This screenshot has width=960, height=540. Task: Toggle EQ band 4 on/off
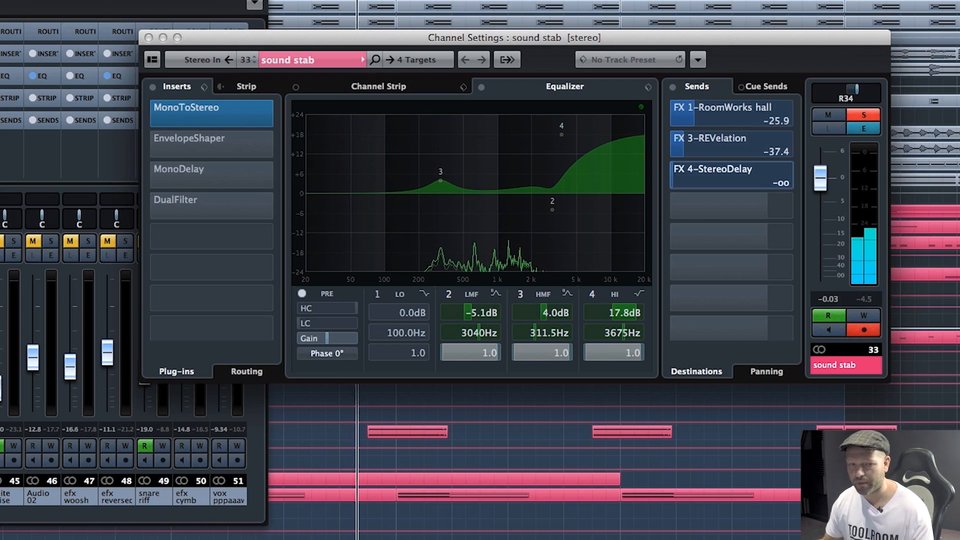point(592,294)
